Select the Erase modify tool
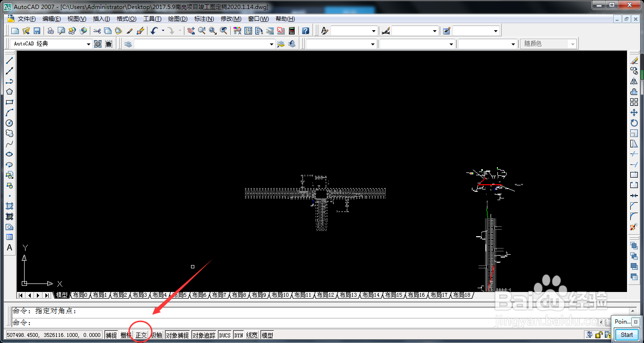The height and width of the screenshot is (343, 644). pyautogui.click(x=634, y=60)
